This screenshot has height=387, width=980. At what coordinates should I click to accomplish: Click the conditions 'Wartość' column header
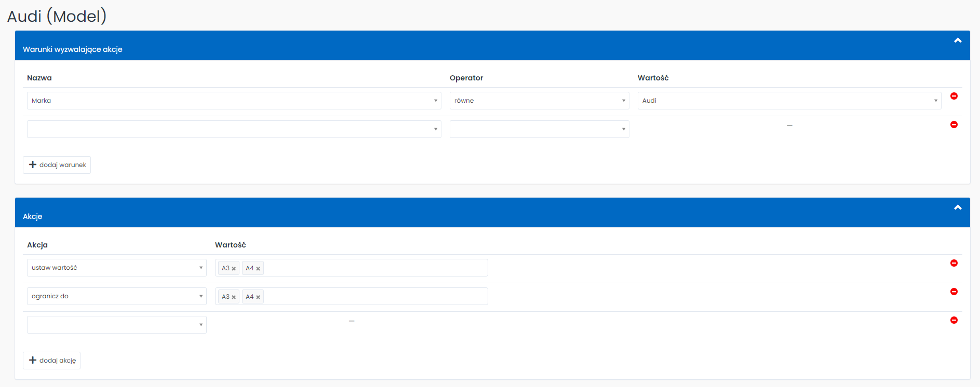653,78
